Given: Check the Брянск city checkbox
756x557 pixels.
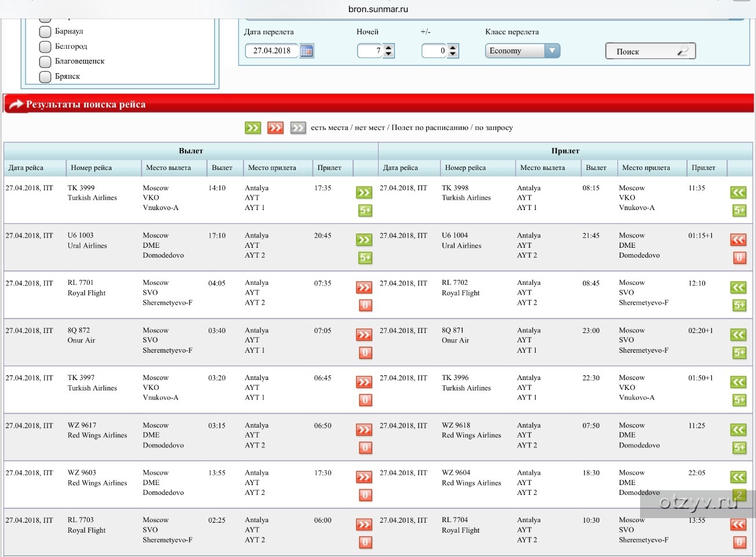Looking at the screenshot, I should 45,77.
